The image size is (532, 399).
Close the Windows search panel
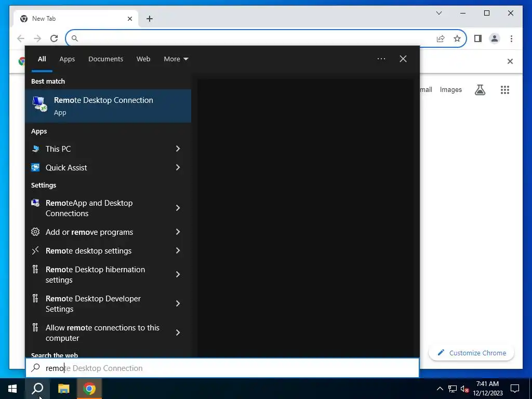[403, 59]
